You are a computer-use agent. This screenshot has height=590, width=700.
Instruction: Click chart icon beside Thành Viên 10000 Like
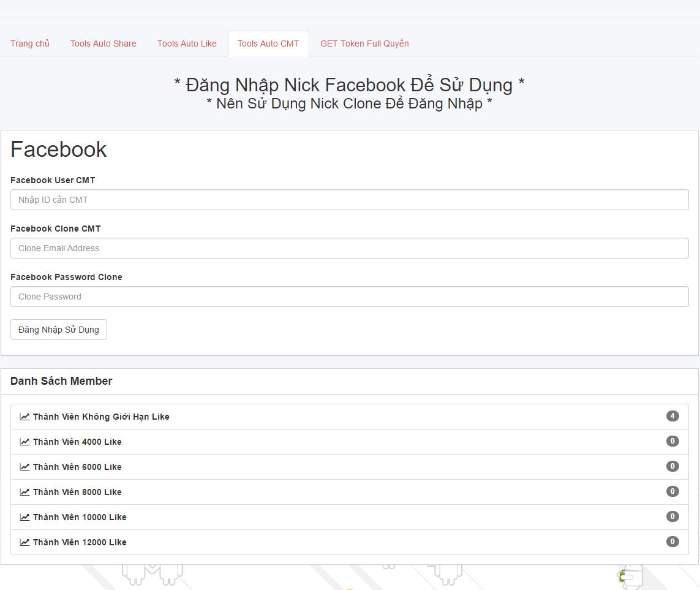pyautogui.click(x=24, y=516)
